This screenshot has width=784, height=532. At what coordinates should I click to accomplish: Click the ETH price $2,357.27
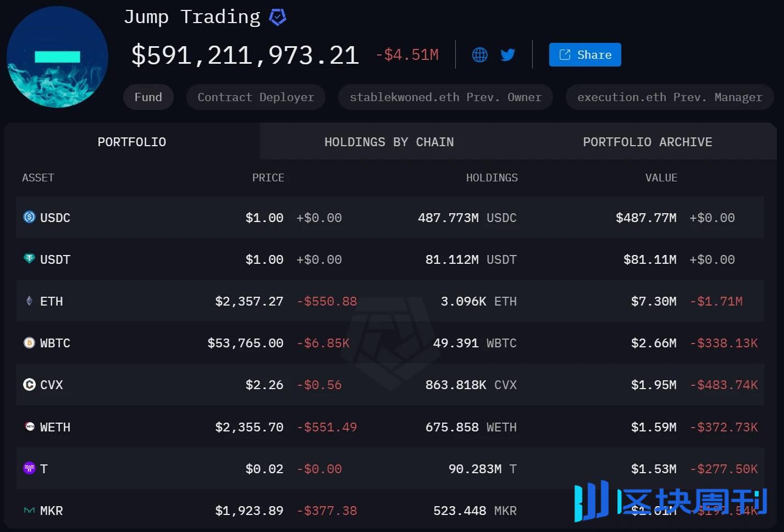click(x=249, y=301)
